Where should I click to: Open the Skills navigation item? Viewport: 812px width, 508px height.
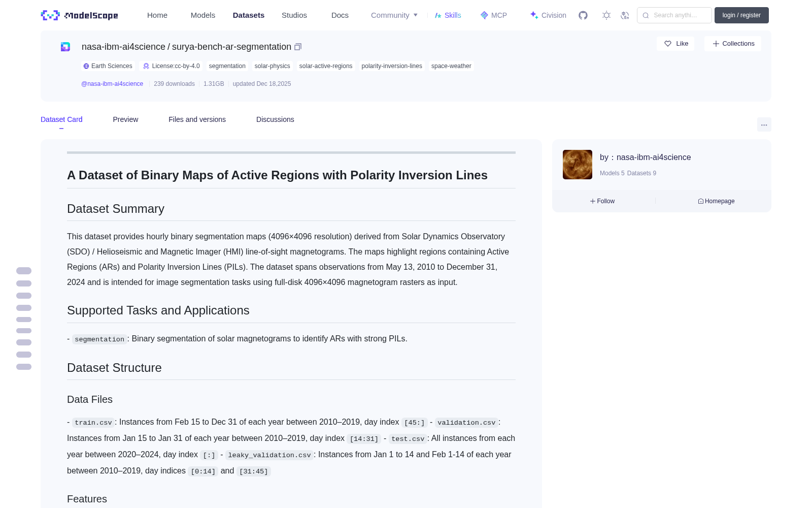coord(448,15)
